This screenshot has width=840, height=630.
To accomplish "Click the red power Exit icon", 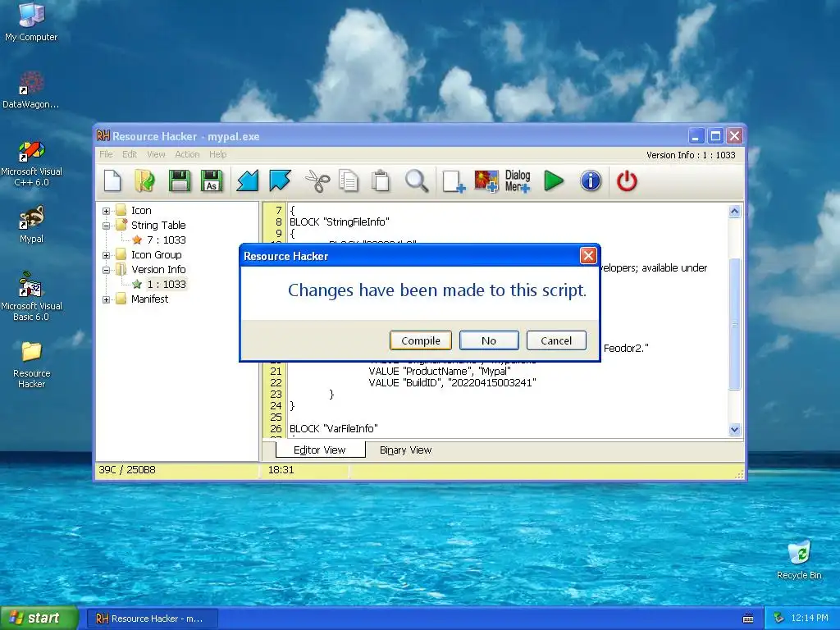I will point(627,181).
